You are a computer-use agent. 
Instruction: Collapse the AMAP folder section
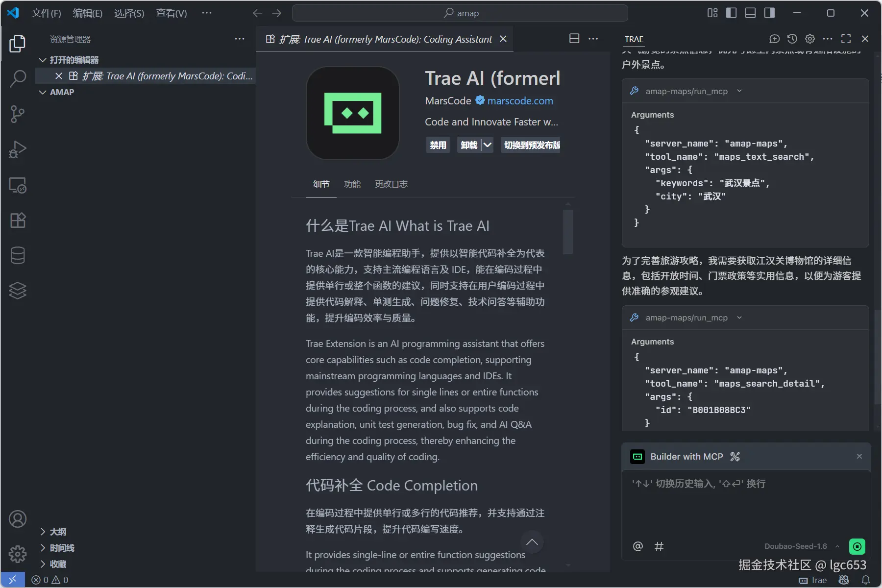point(43,92)
